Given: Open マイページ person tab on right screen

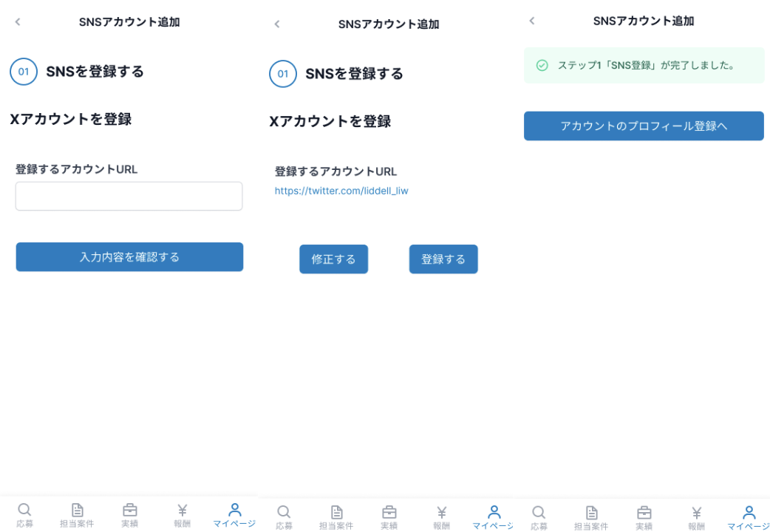Looking at the screenshot, I should 749,518.
